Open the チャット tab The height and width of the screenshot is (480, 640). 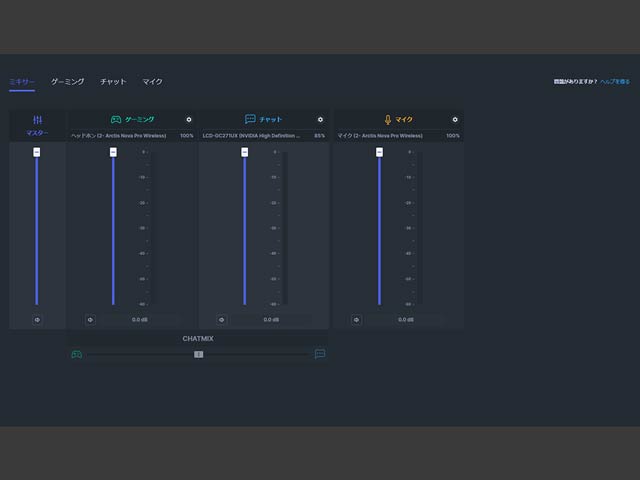pyautogui.click(x=113, y=82)
